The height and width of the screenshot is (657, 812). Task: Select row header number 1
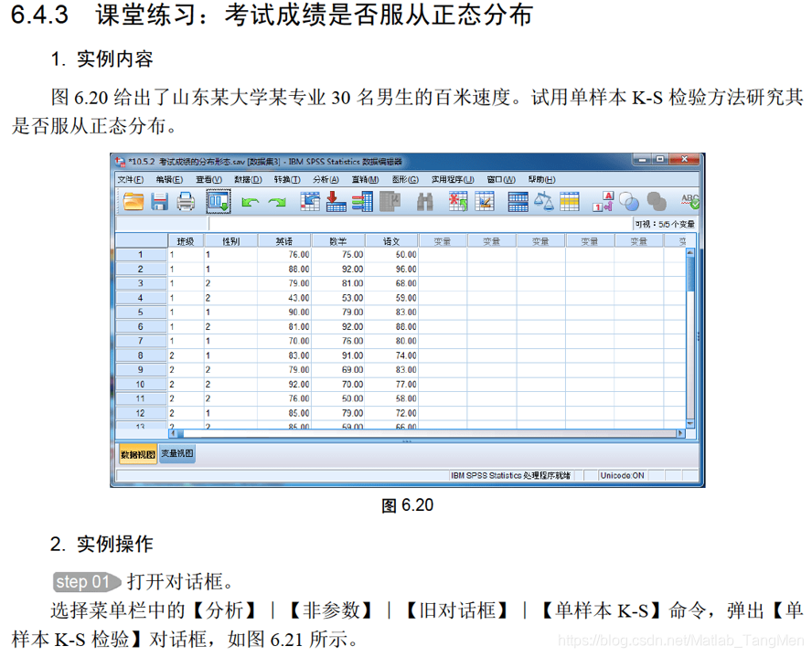pyautogui.click(x=140, y=255)
